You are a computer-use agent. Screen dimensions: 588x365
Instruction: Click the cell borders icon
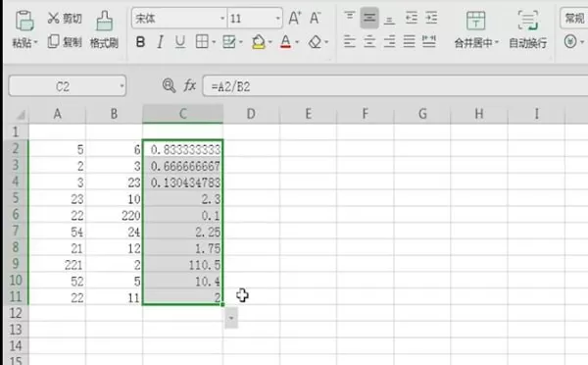[202, 41]
